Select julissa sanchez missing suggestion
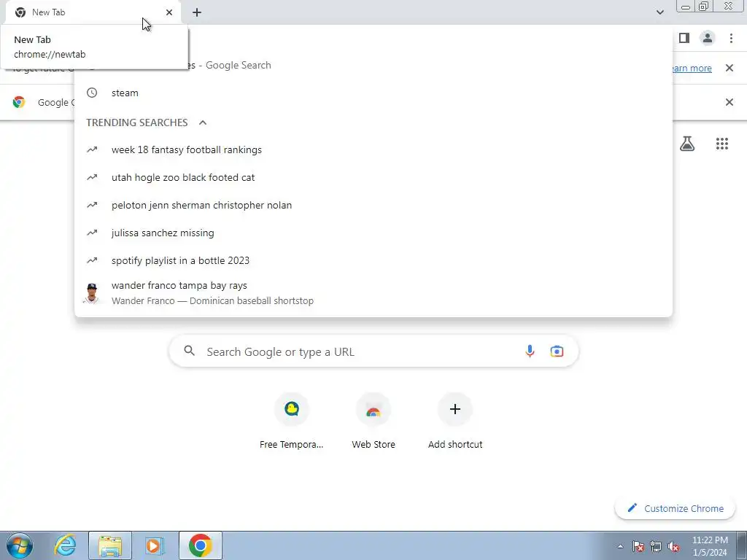The width and height of the screenshot is (747, 560). click(x=373, y=233)
